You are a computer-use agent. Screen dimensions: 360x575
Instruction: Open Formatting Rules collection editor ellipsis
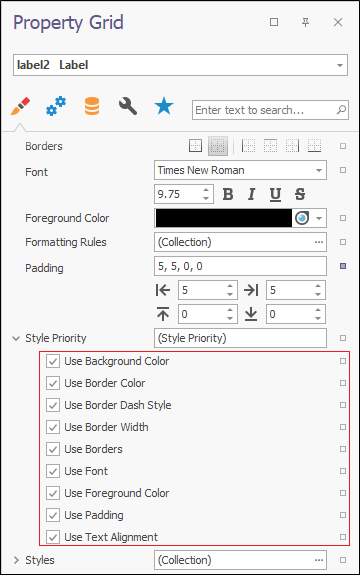(319, 242)
